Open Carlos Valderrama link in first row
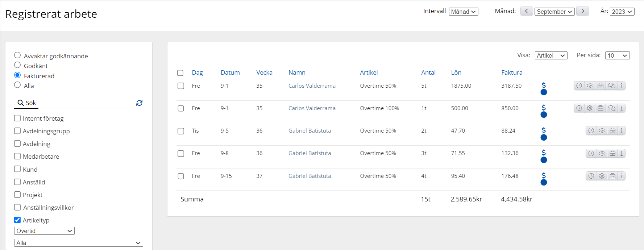The width and height of the screenshot is (644, 250). pyautogui.click(x=312, y=86)
